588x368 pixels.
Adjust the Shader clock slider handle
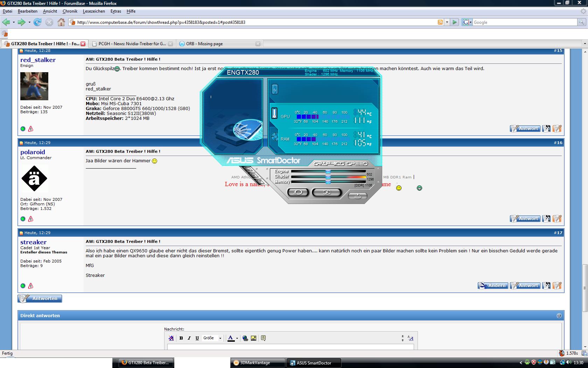[328, 177]
